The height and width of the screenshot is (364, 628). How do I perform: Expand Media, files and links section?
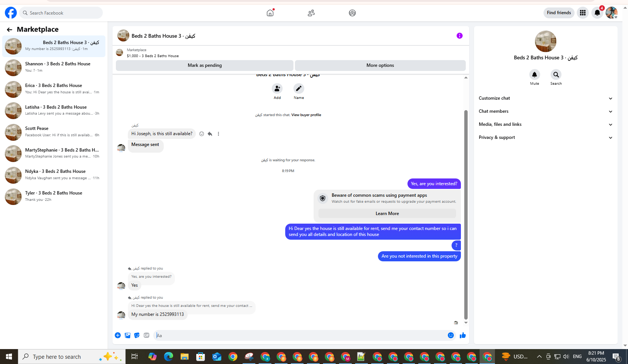[x=545, y=124]
